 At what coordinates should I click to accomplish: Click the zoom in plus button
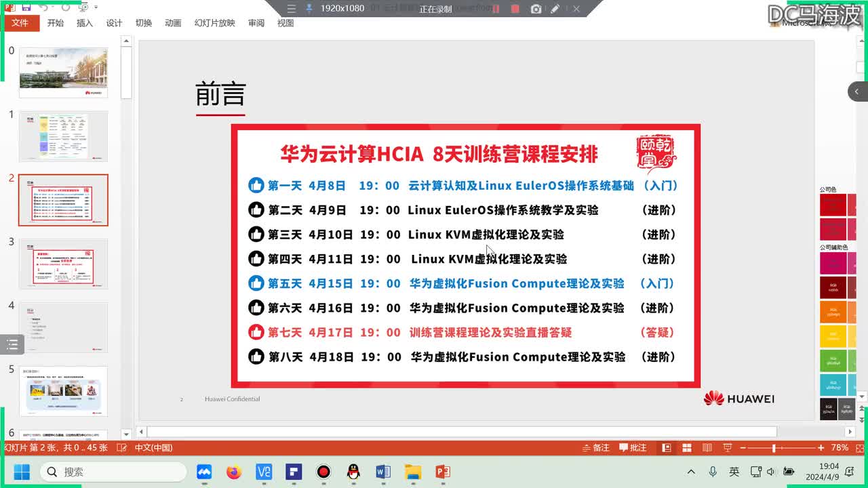821,448
